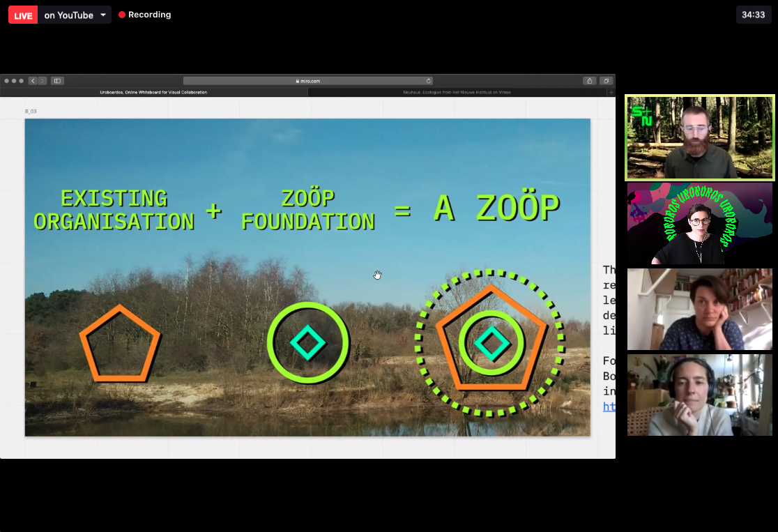Add a new browser tab
778x532 pixels.
pyautogui.click(x=611, y=92)
